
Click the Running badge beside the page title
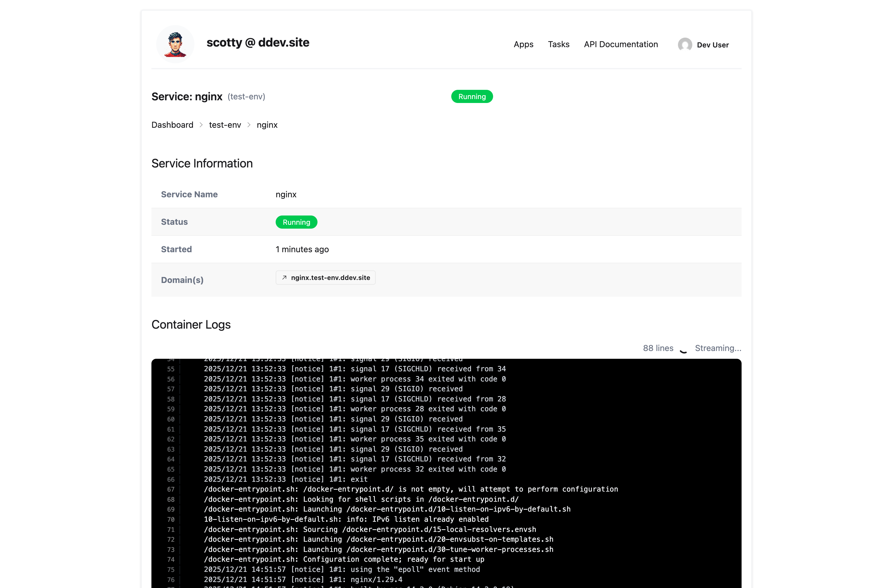472,96
